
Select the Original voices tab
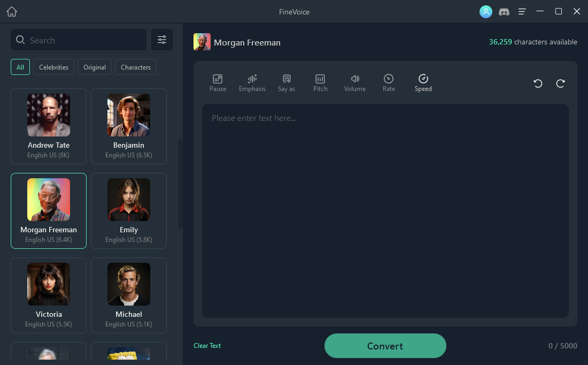95,67
